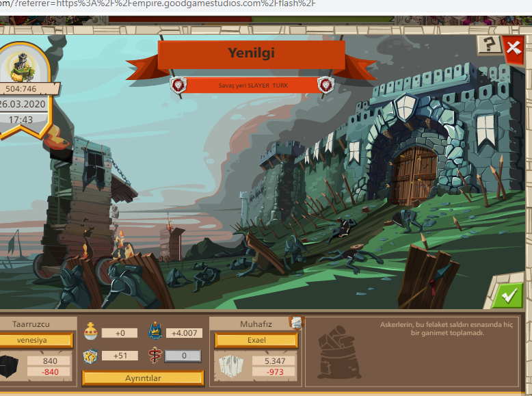532x396 pixels.
Task: Click the XP experience icon
Action: pyautogui.click(x=90, y=356)
